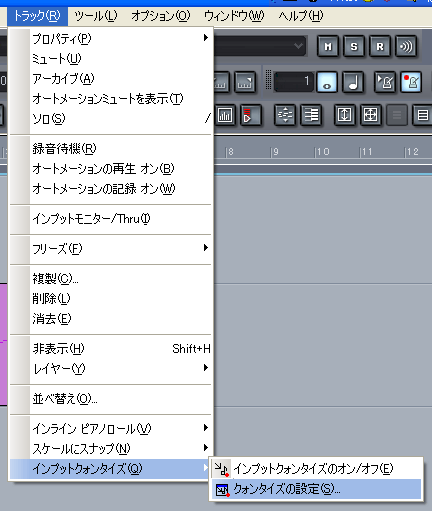The width and height of the screenshot is (432, 511).
Task: Toggle the metronome record icon with red dot
Action: (x=411, y=82)
